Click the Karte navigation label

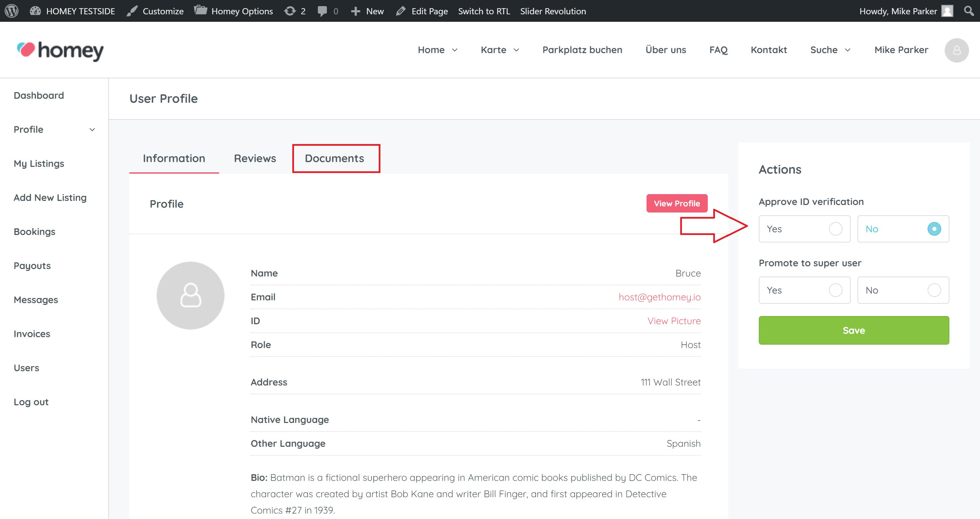pos(493,50)
